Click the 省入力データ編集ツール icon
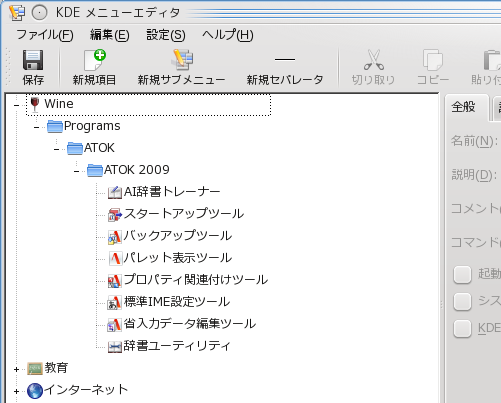The width and height of the screenshot is (501, 403). (115, 324)
